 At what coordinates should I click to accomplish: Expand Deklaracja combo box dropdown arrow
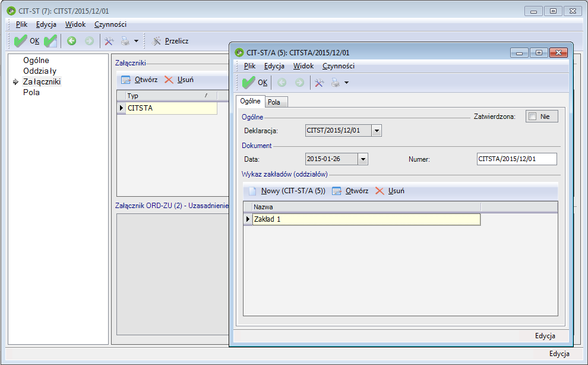tap(377, 131)
